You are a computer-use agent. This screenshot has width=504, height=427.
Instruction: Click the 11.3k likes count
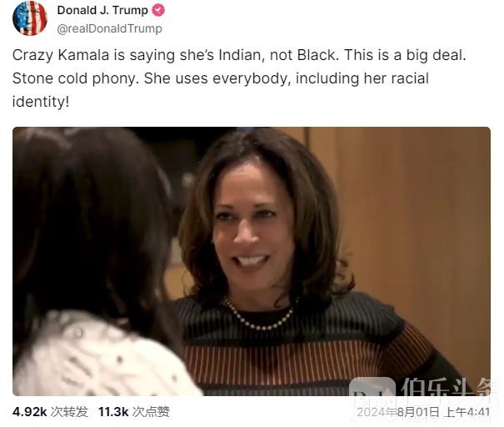pyautogui.click(x=113, y=411)
